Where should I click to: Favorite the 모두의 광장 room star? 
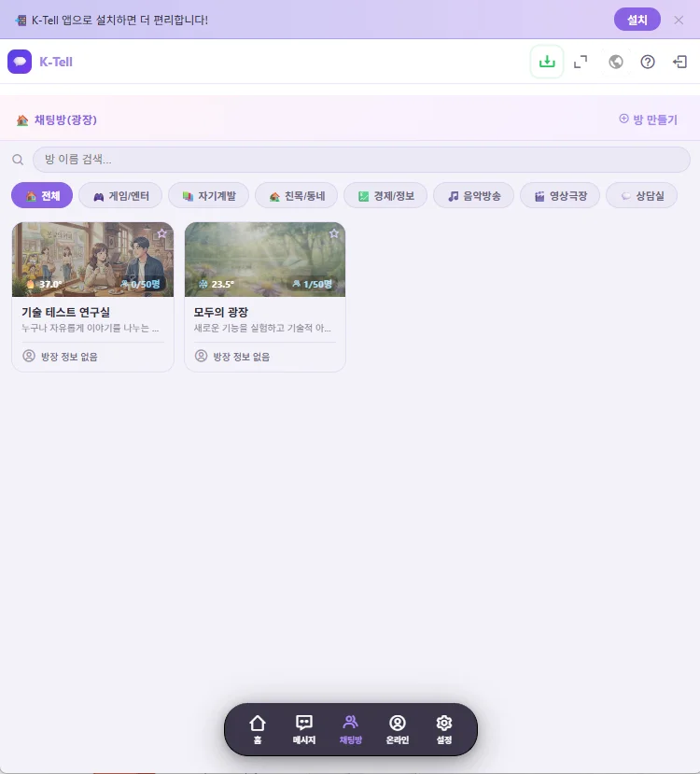pyautogui.click(x=334, y=233)
